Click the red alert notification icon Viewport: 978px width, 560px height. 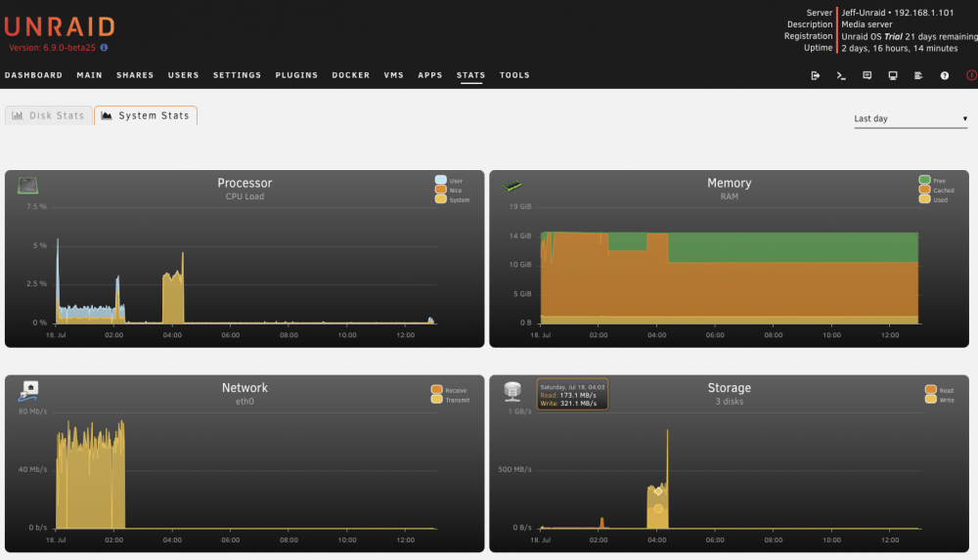pyautogui.click(x=972, y=75)
